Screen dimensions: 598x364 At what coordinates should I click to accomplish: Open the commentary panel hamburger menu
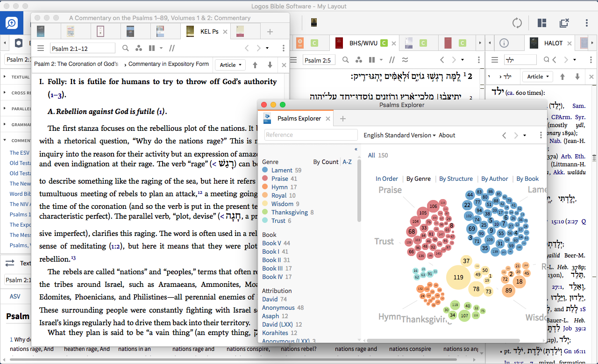pyautogui.click(x=41, y=48)
